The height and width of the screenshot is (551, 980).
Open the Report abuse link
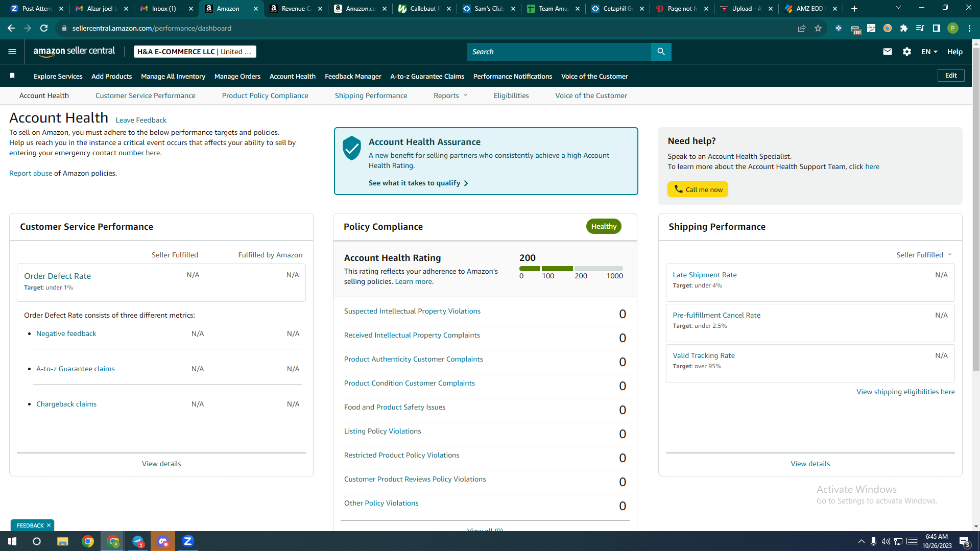pyautogui.click(x=31, y=173)
